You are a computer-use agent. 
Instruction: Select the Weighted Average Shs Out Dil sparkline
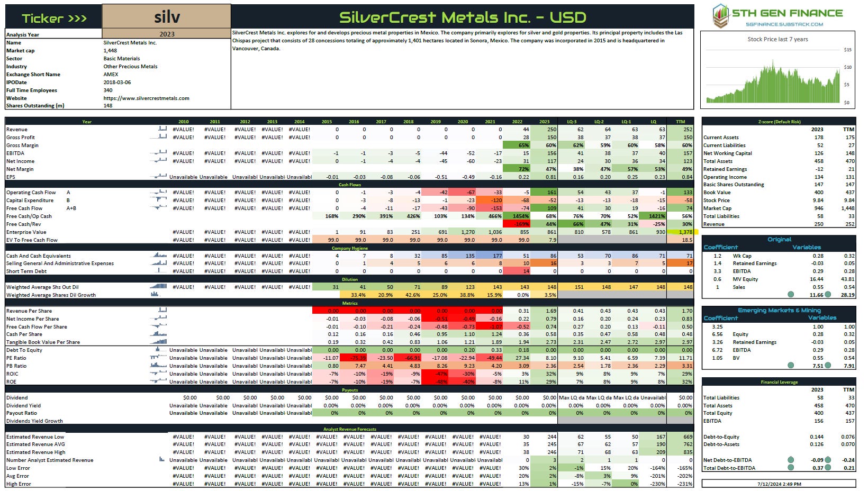pos(158,286)
